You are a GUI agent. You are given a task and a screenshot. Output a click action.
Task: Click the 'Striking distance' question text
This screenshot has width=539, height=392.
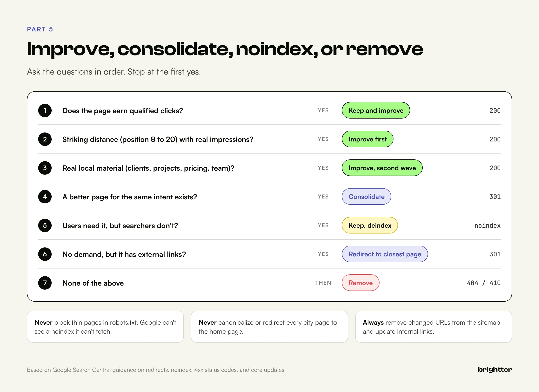coord(158,139)
